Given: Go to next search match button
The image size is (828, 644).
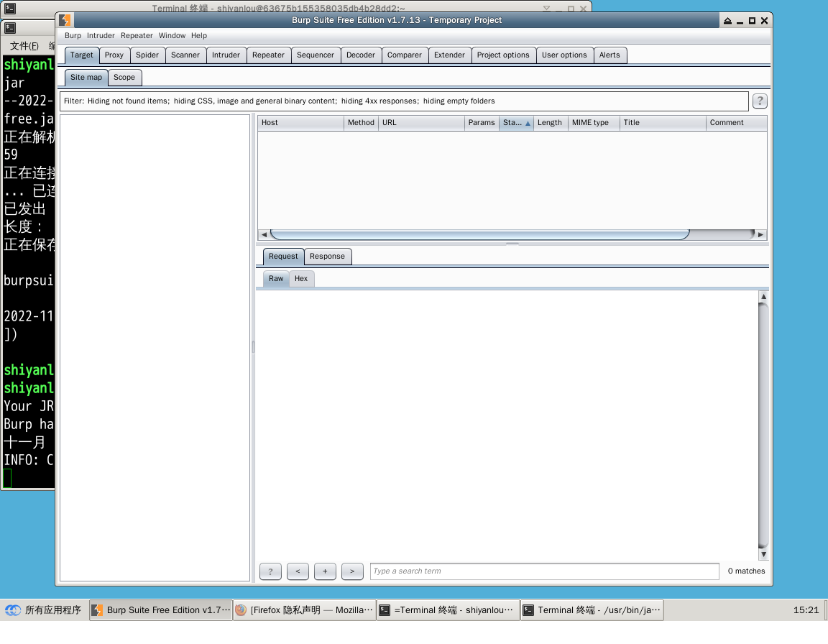Looking at the screenshot, I should (x=352, y=571).
